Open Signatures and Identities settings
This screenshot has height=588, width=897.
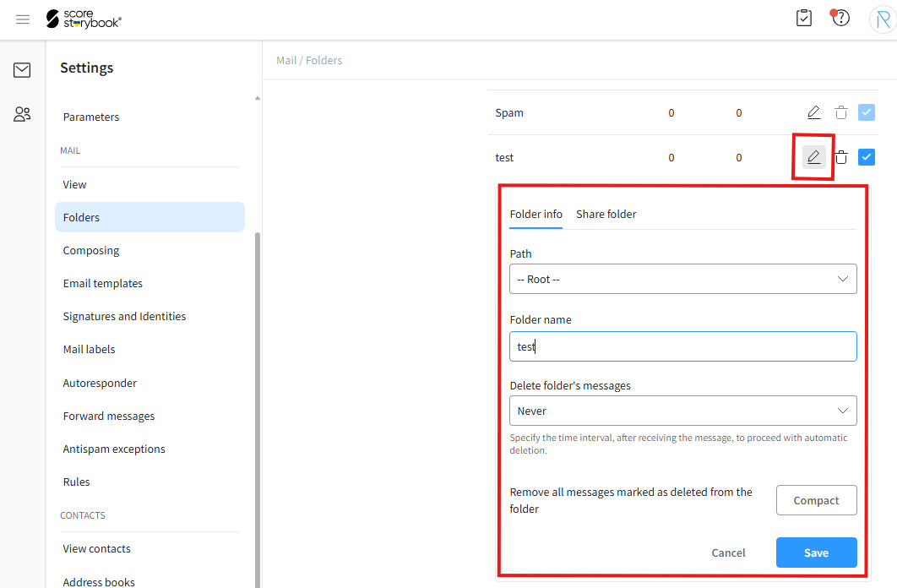click(124, 316)
